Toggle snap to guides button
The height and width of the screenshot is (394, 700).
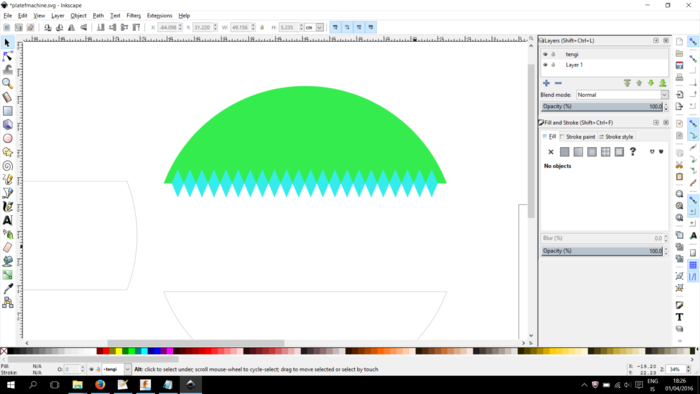tap(692, 277)
